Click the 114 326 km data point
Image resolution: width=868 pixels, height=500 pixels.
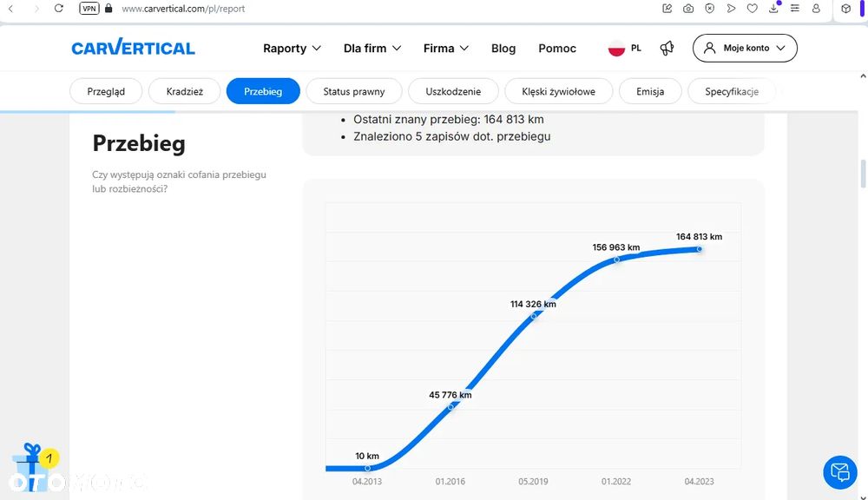click(x=534, y=316)
